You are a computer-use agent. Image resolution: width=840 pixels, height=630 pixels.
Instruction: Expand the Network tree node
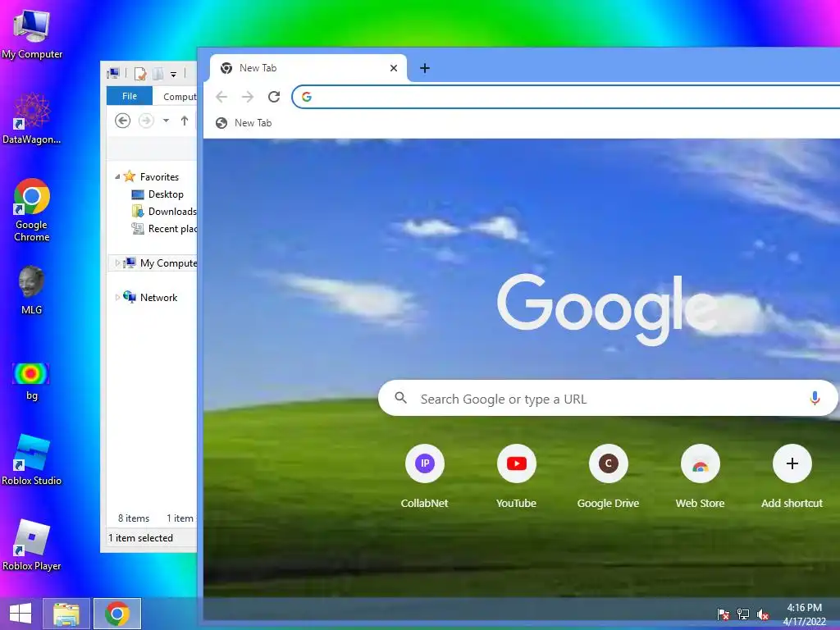tap(117, 297)
